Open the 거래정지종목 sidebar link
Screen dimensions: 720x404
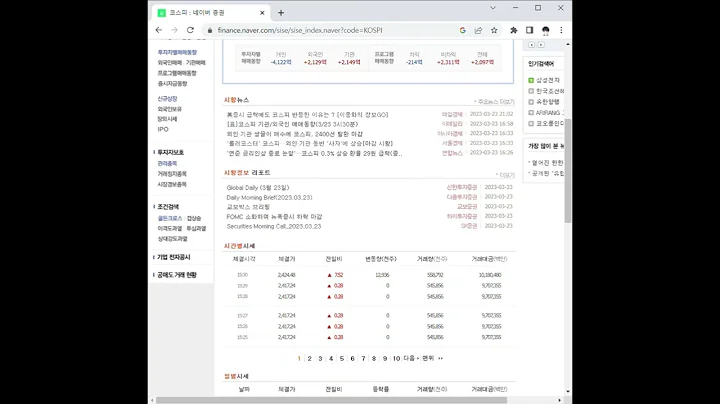tap(172, 174)
